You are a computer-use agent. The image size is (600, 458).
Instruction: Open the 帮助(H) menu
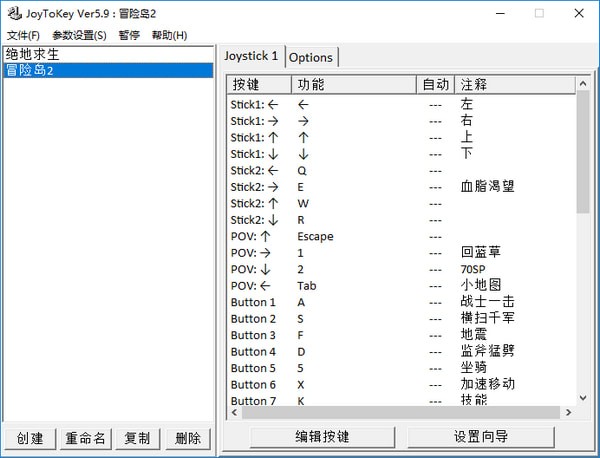click(x=169, y=35)
